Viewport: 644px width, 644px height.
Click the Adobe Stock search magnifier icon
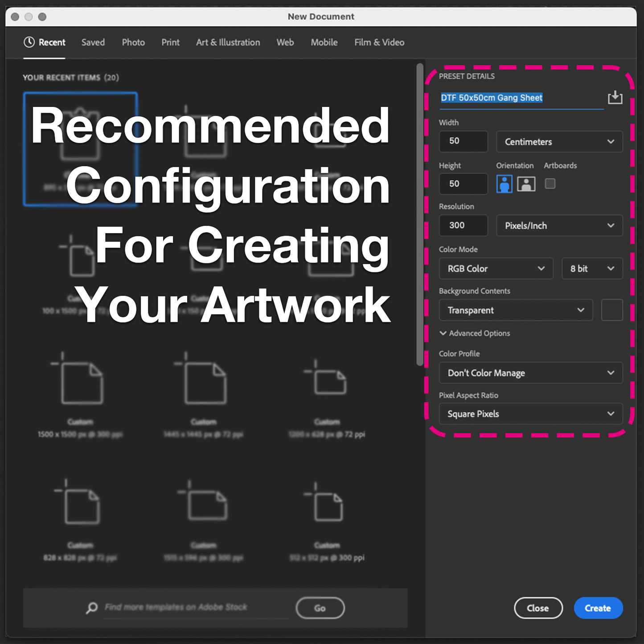[x=92, y=608]
